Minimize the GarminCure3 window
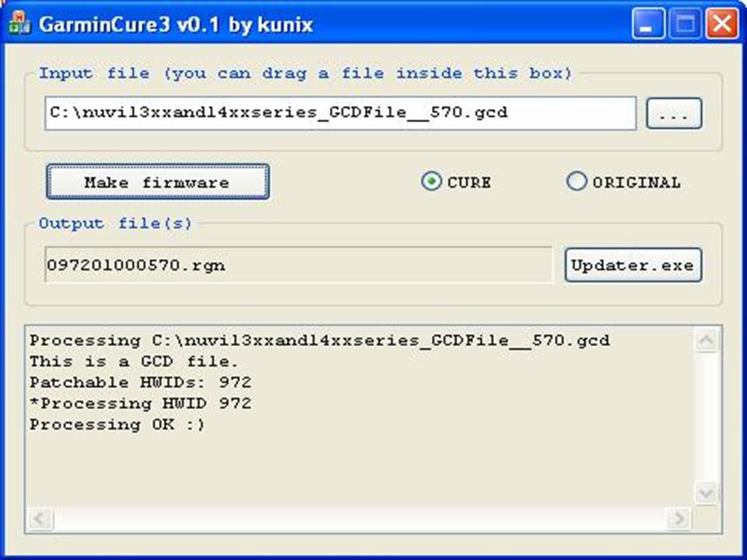Viewport: 747px width, 560px height. (648, 23)
